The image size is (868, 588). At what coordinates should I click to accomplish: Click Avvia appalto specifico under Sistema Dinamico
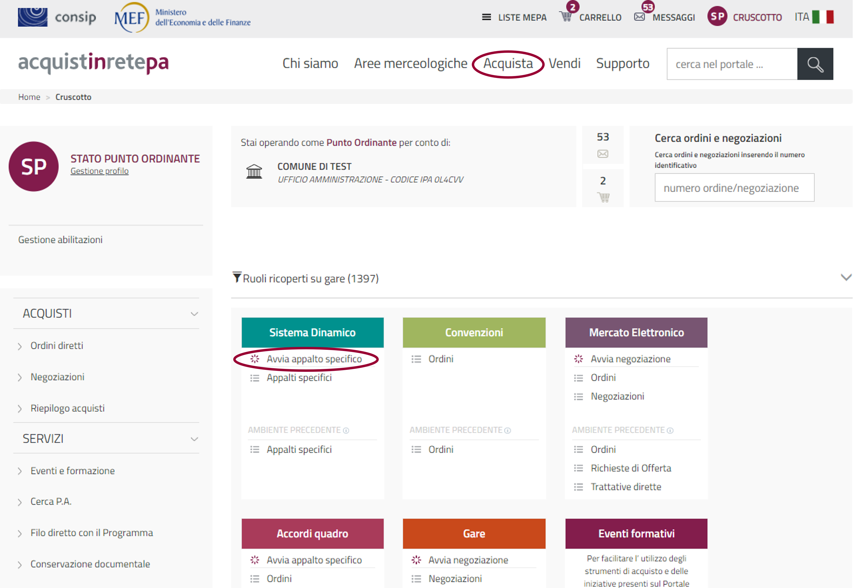(314, 359)
